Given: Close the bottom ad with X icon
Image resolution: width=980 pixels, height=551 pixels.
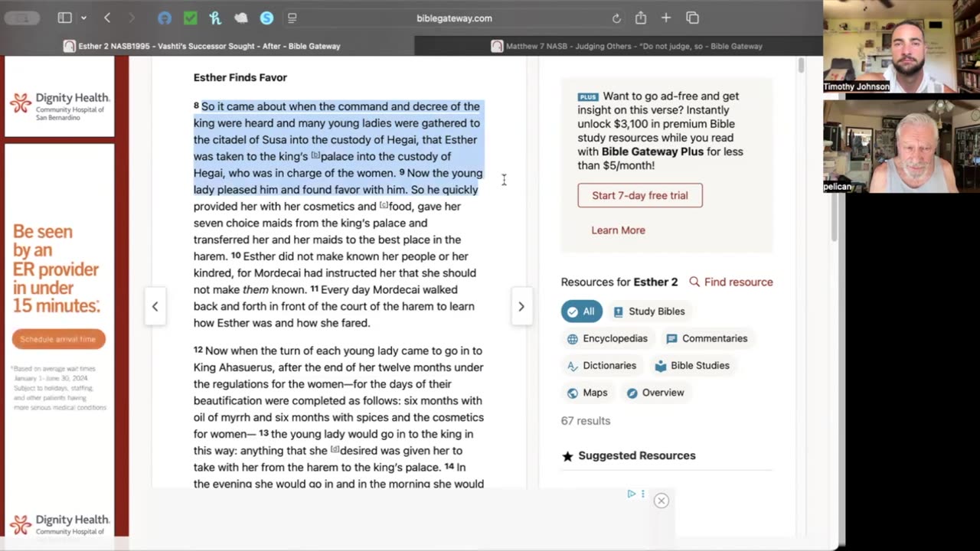Looking at the screenshot, I should coord(661,500).
